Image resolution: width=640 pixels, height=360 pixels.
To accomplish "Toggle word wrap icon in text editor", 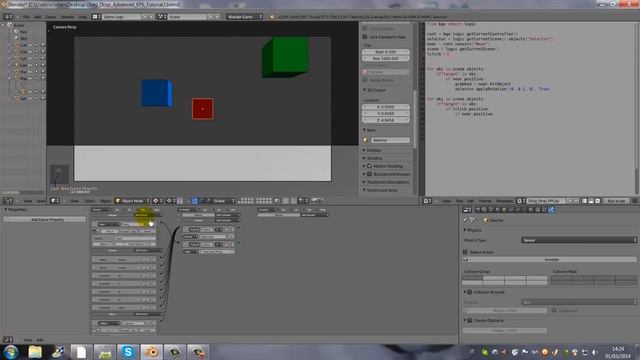I will [x=591, y=201].
